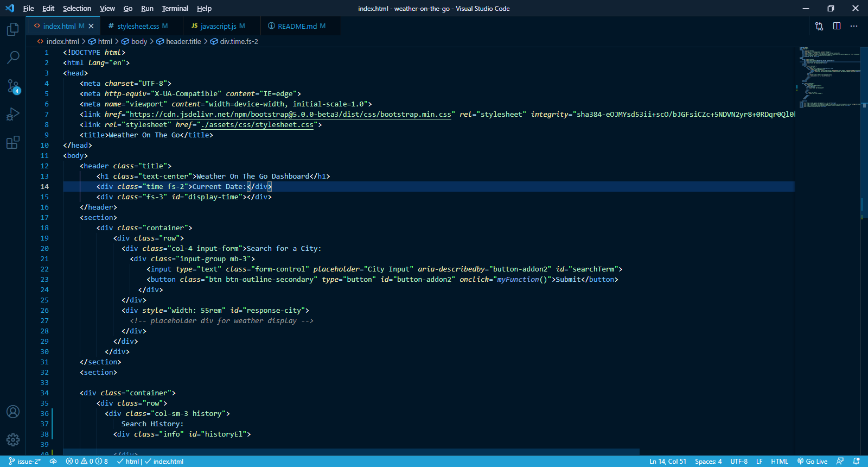Click the Go Live button

(812, 462)
